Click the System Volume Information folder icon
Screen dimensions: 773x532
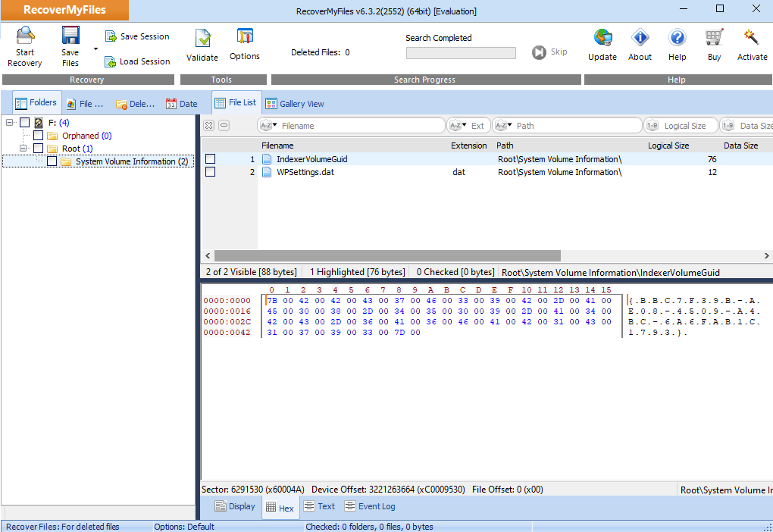point(66,161)
